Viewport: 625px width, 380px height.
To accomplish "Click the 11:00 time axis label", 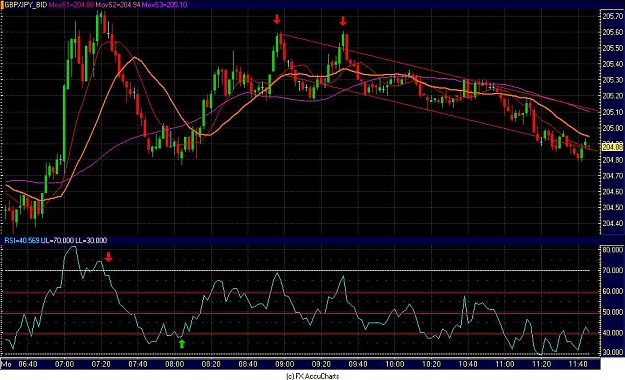I will pos(505,364).
